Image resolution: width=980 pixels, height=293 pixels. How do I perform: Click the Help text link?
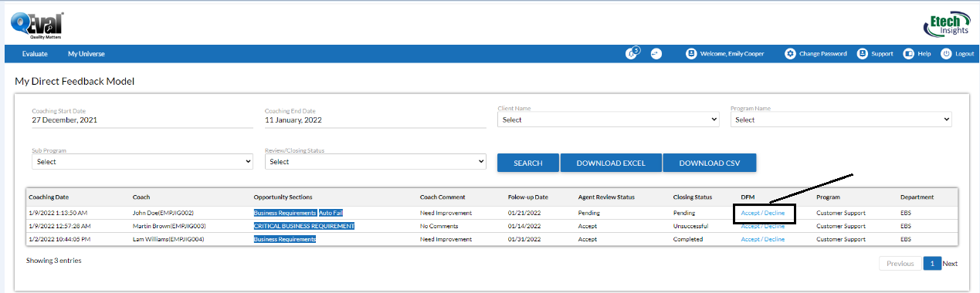pos(924,54)
